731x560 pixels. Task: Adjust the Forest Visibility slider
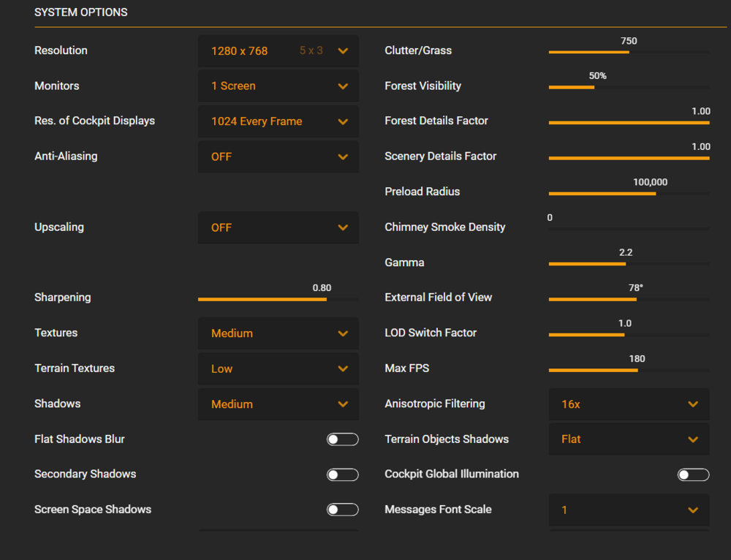pos(629,87)
